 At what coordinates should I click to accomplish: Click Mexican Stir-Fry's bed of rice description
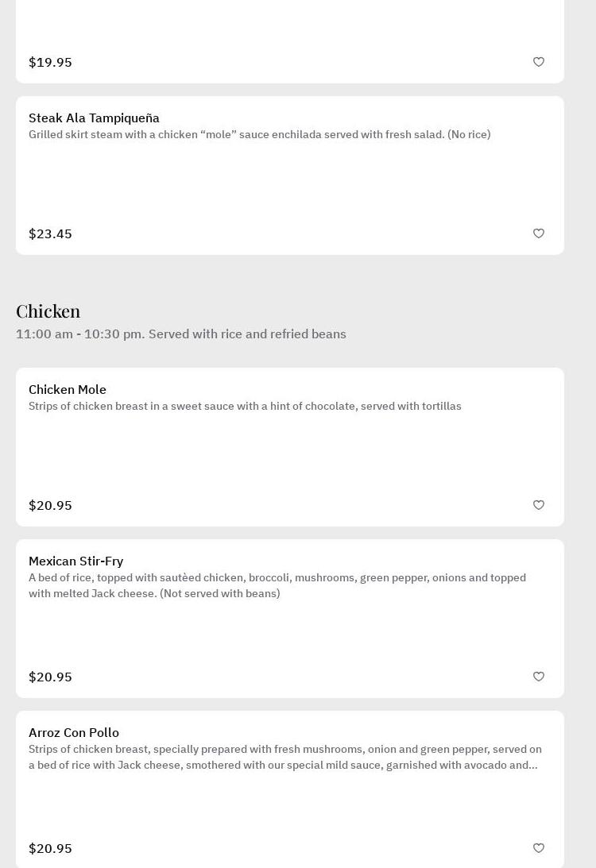(x=277, y=585)
